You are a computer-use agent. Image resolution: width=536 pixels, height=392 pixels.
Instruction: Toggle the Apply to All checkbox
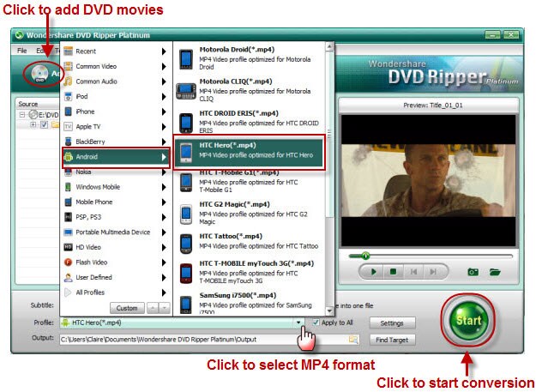(x=316, y=323)
